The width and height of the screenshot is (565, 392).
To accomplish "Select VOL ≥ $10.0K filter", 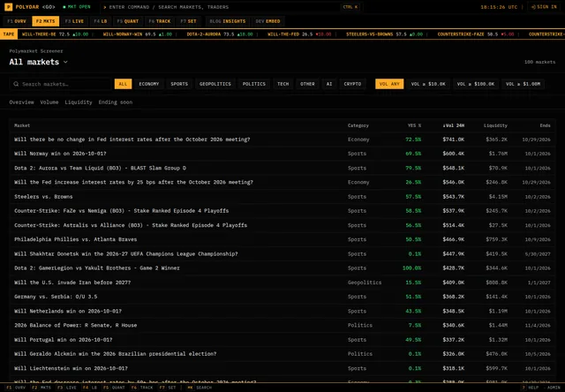I will (x=428, y=84).
